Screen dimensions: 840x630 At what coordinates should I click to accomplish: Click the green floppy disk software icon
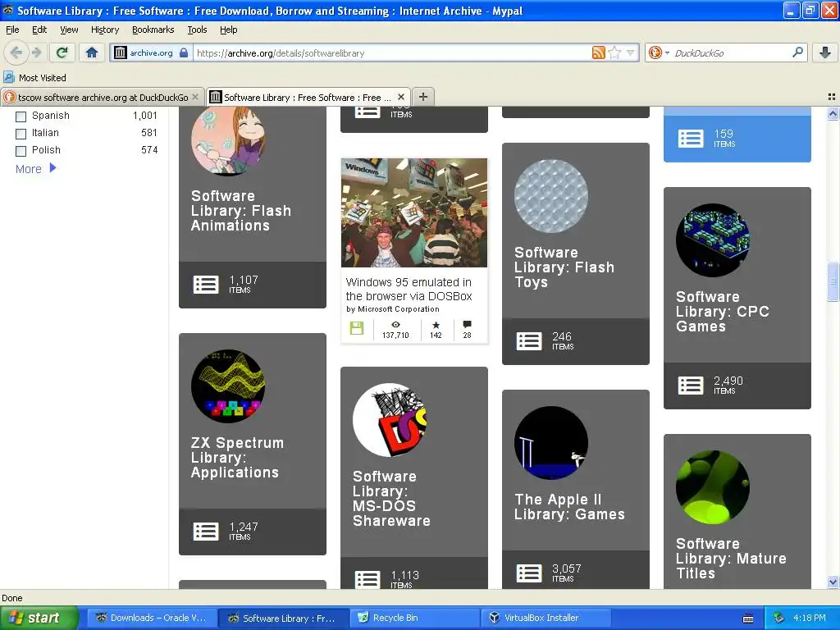point(357,328)
